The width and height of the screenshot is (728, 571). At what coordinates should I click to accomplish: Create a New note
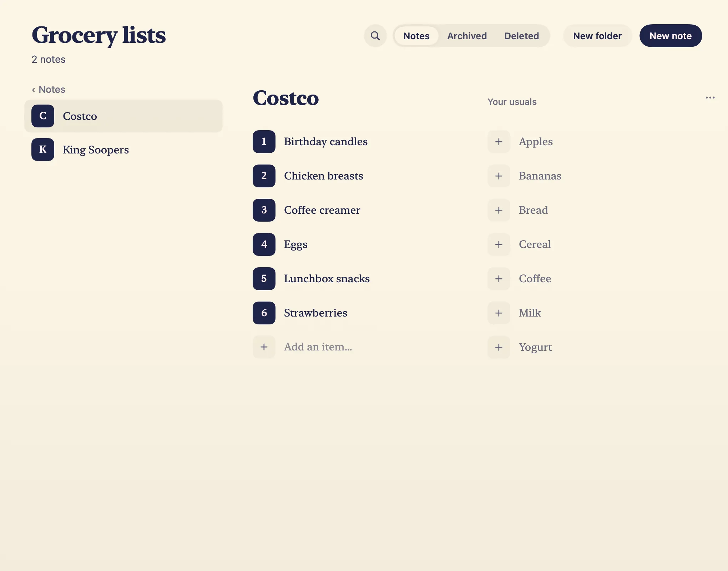pyautogui.click(x=671, y=36)
